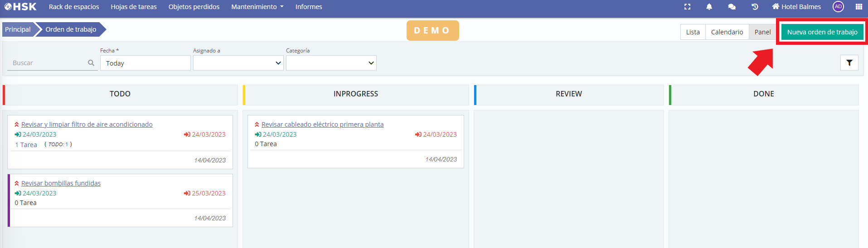Select the Panel view toggle
Screen dimensions: 868x248
pyautogui.click(x=762, y=32)
